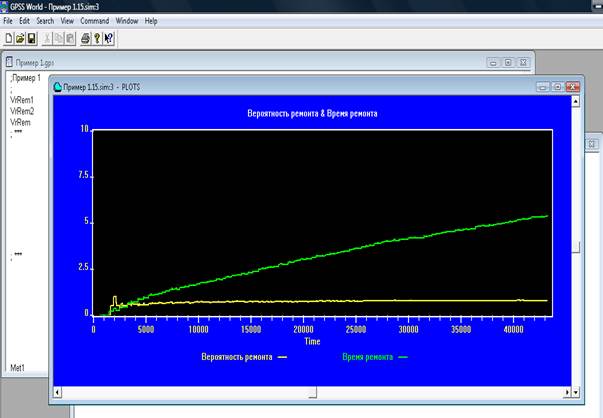Click the Paste toolbar icon

point(70,38)
